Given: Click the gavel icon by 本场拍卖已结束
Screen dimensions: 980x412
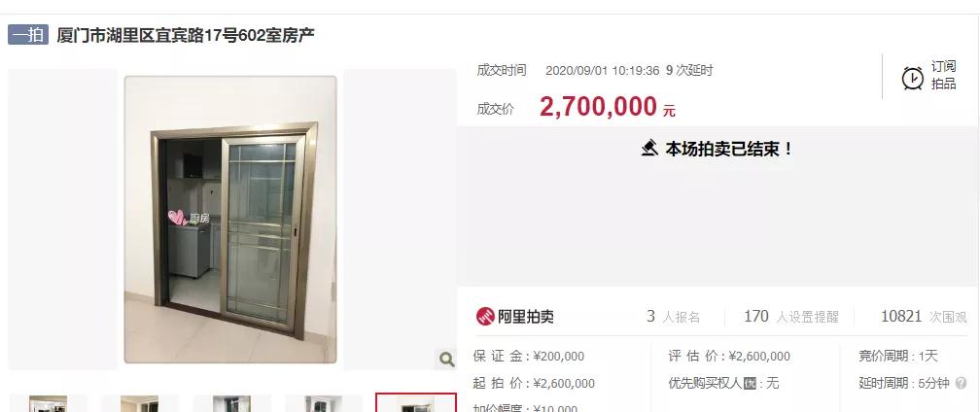Looking at the screenshot, I should [650, 149].
